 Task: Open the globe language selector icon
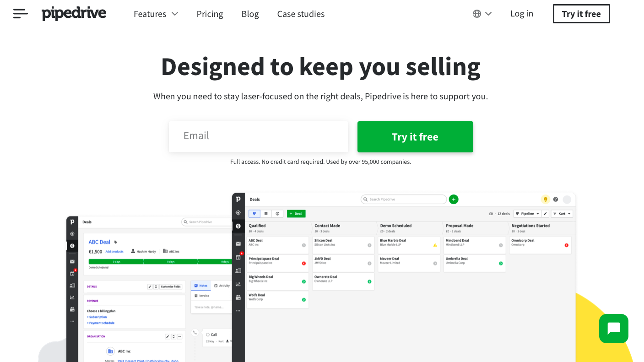pos(477,14)
